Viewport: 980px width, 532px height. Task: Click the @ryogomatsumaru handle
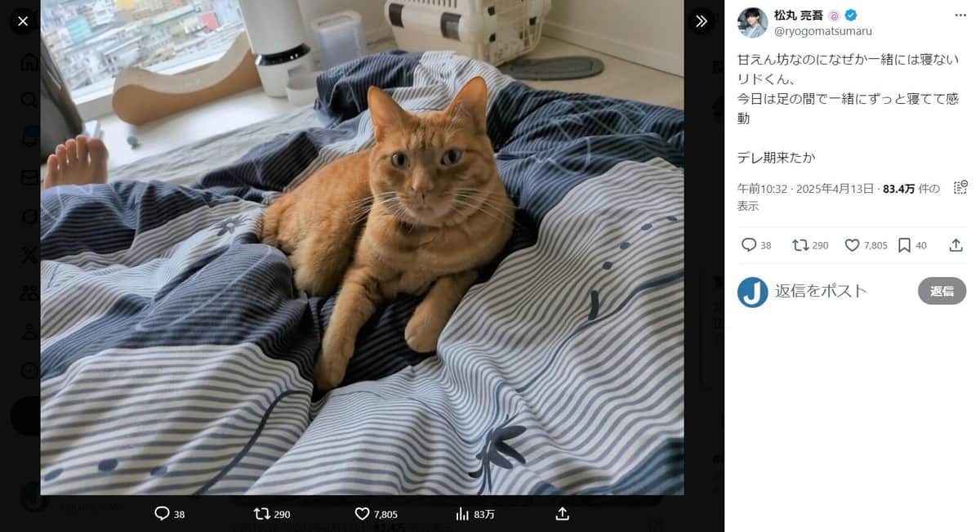tap(822, 31)
